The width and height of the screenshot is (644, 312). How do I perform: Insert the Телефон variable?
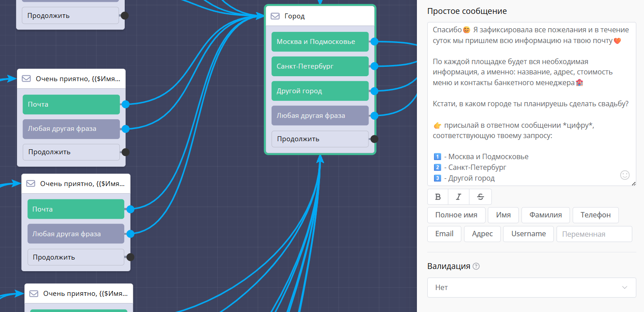point(595,215)
